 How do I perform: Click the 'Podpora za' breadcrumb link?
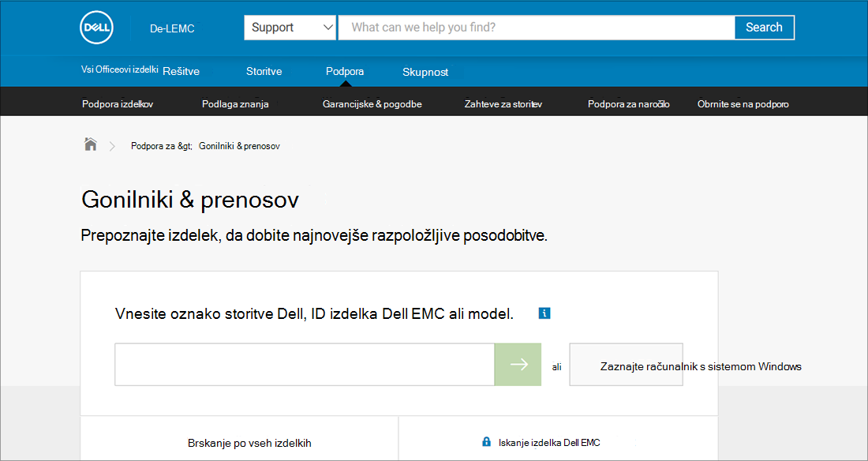click(x=161, y=146)
